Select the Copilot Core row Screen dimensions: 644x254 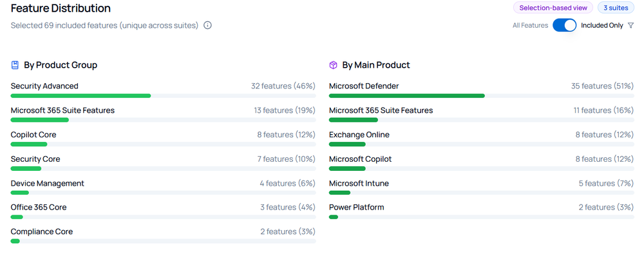pyautogui.click(x=163, y=139)
